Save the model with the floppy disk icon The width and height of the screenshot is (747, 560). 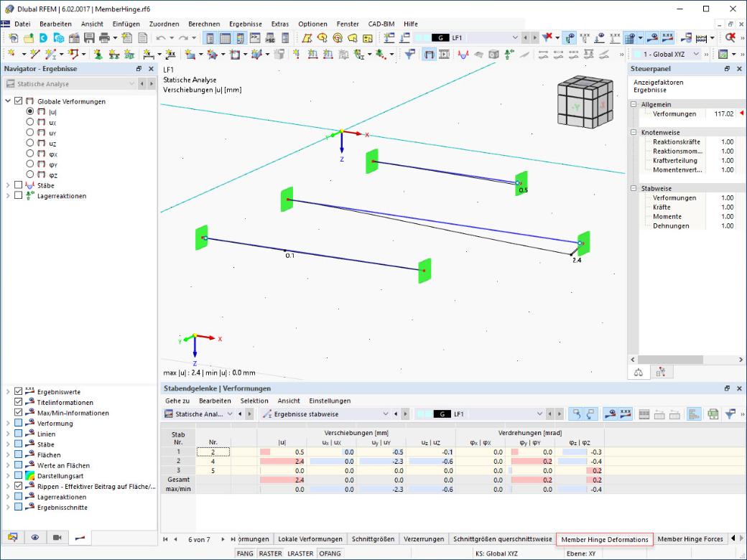pos(89,37)
